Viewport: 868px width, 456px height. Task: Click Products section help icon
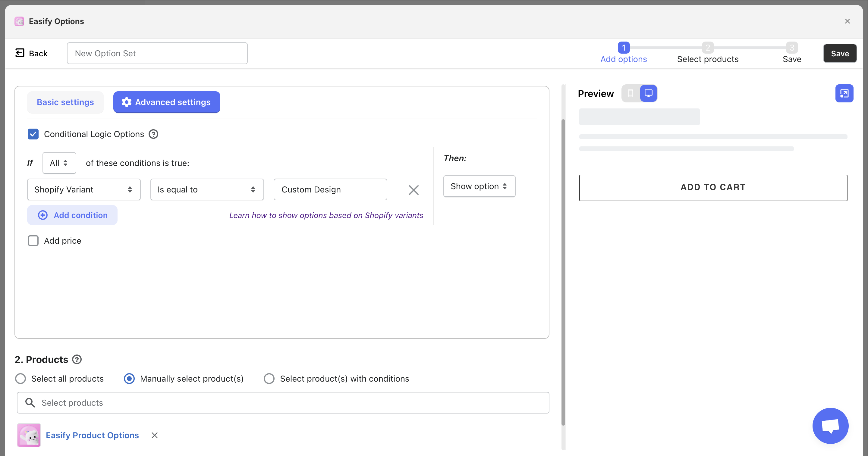tap(77, 359)
